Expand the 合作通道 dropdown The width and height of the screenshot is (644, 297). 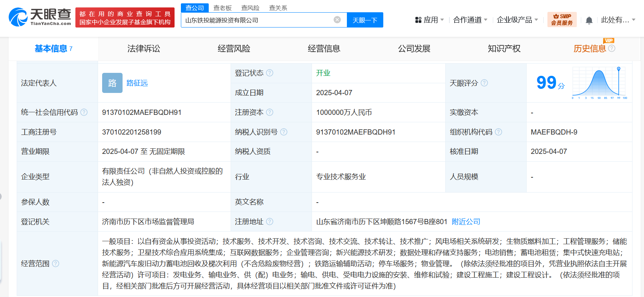point(470,20)
